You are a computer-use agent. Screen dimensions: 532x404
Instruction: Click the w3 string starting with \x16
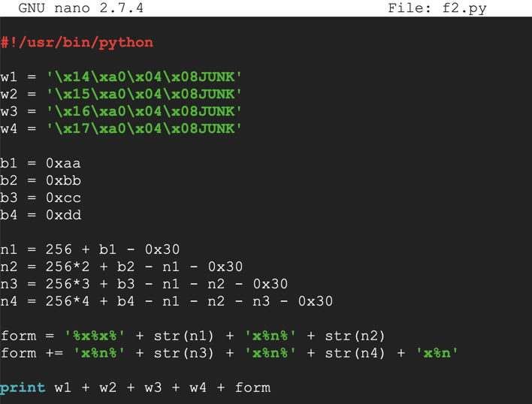[x=144, y=111]
